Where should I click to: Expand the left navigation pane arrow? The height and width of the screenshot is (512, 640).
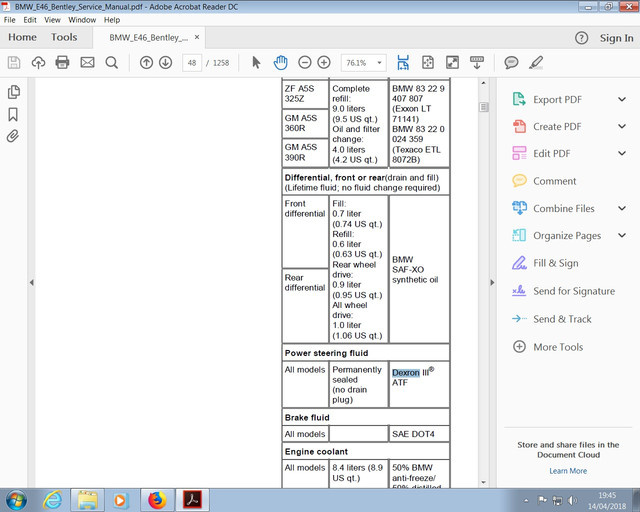[x=31, y=283]
